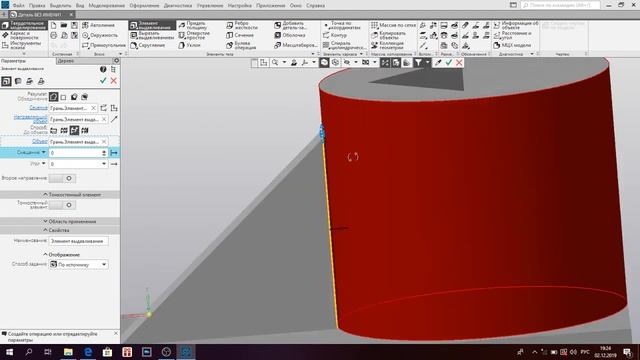Open Информация об объекте diagnostic
Viewport: 640px width, 360px height.
point(516,25)
